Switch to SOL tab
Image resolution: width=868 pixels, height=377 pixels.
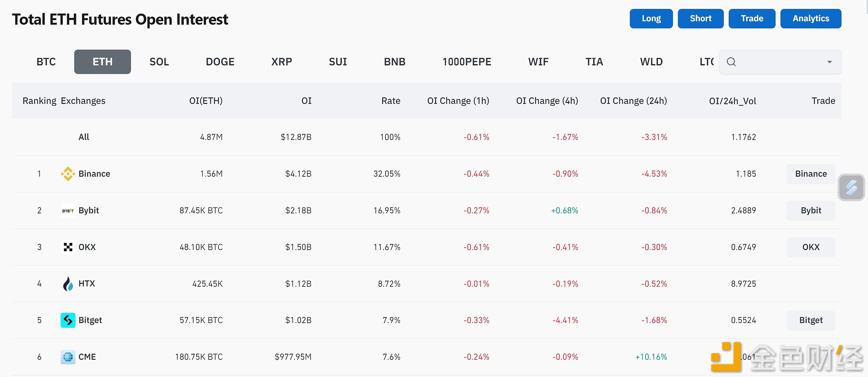click(x=159, y=61)
